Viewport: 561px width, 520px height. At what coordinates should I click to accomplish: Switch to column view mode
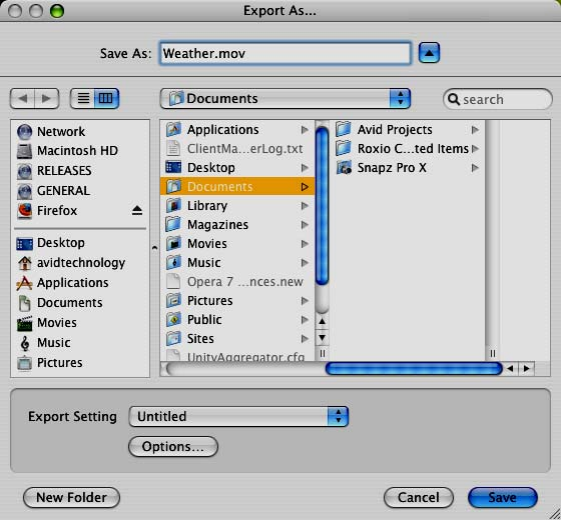click(x=106, y=98)
